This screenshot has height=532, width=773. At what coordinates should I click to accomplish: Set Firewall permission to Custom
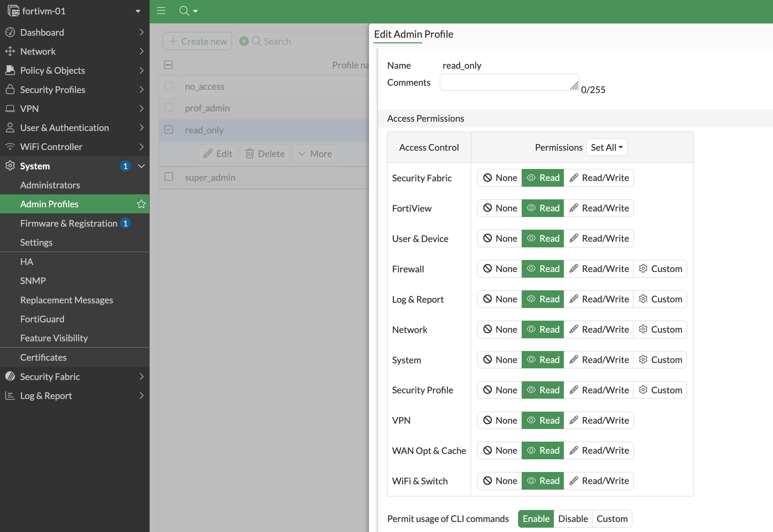click(660, 269)
